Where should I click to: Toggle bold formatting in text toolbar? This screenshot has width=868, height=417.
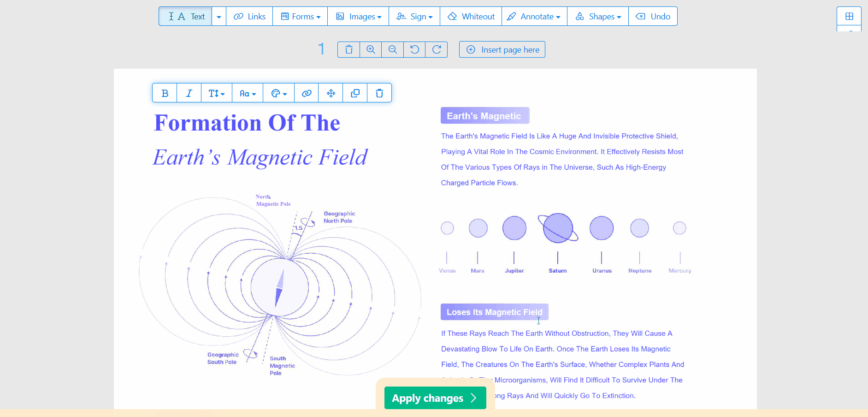click(165, 93)
